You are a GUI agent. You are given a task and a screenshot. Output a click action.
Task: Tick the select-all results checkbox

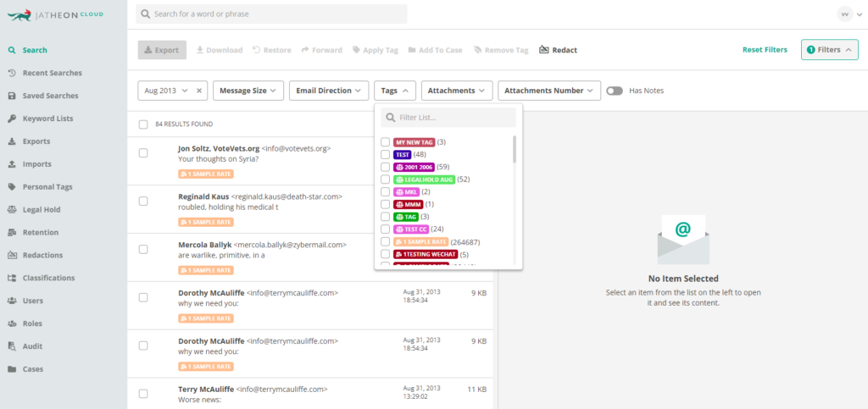tap(143, 124)
